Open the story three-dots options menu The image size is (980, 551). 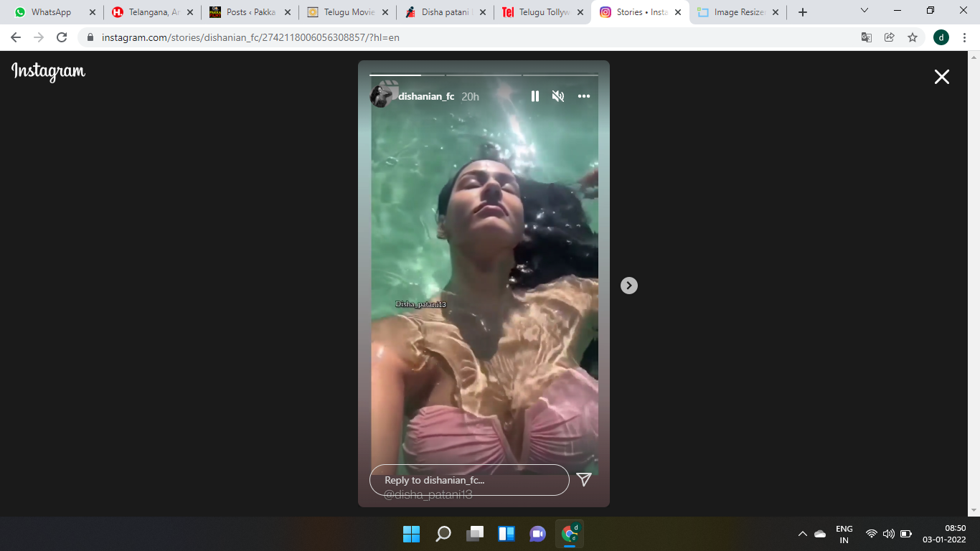[584, 96]
